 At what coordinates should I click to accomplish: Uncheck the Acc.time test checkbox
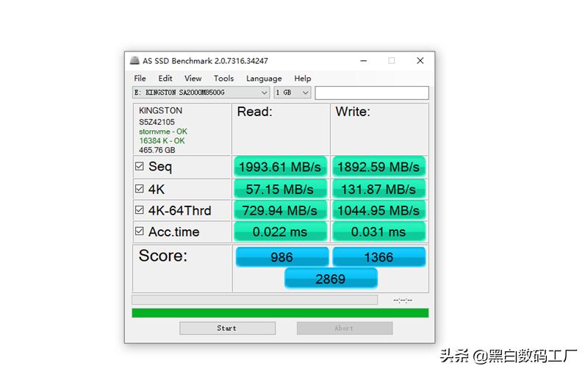(139, 231)
